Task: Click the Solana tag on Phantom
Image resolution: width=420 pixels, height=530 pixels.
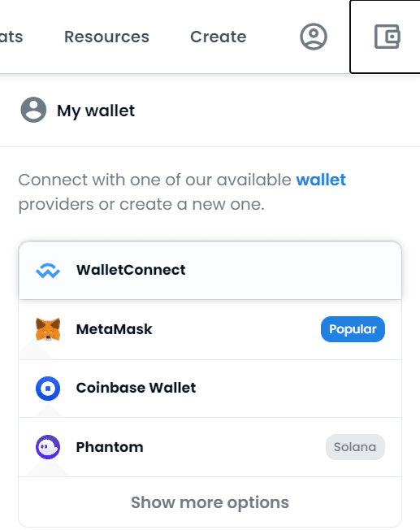Action: (355, 447)
